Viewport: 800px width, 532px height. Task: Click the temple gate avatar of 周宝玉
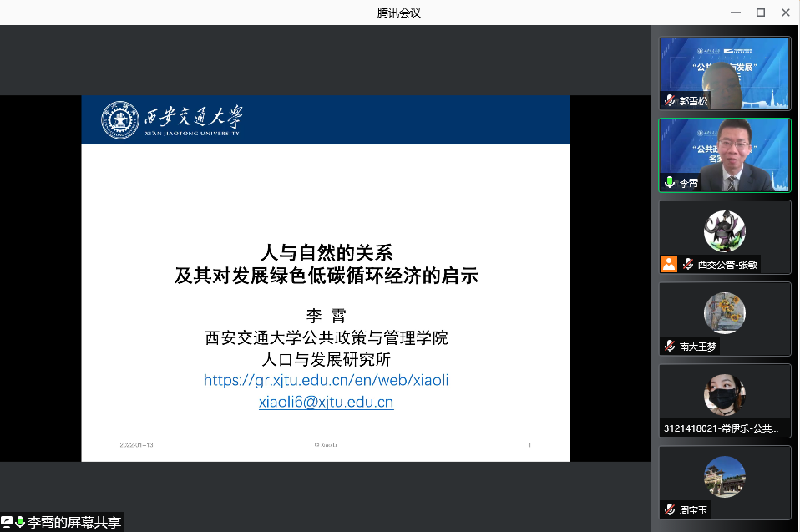click(724, 476)
